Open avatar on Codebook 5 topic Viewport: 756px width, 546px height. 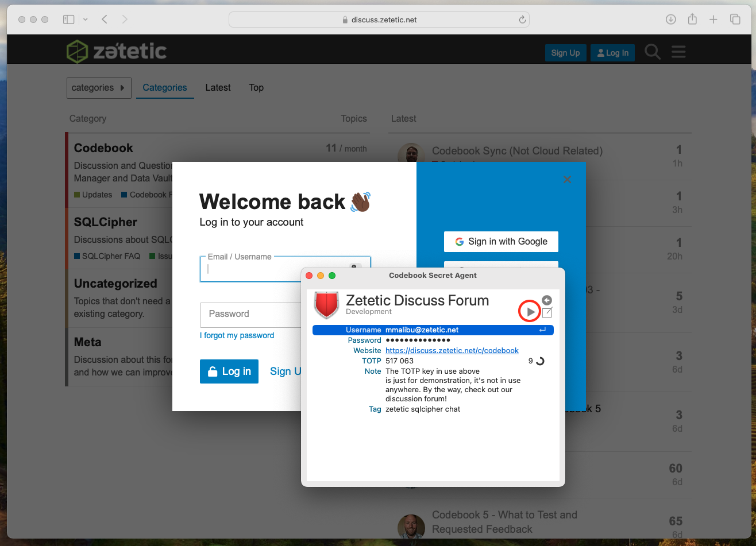pos(411,527)
